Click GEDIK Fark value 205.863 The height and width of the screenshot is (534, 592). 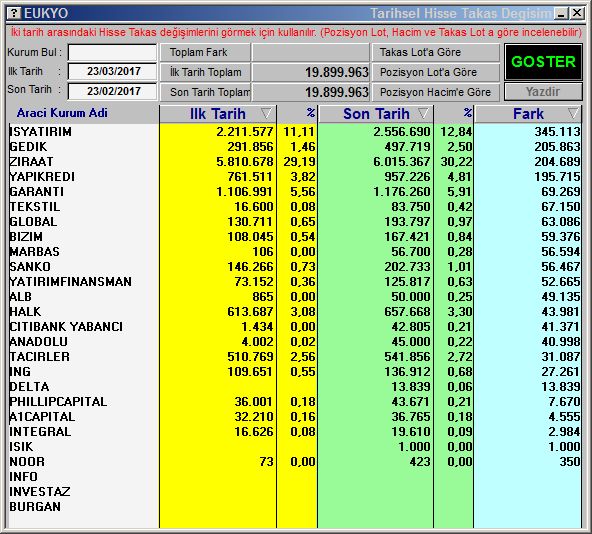point(557,147)
